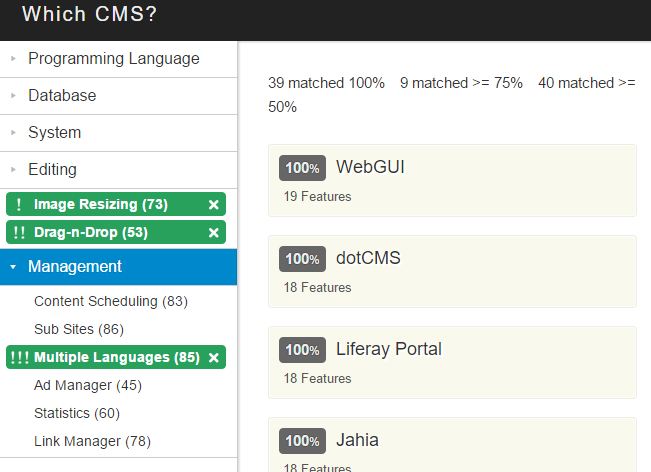Image resolution: width=651 pixels, height=472 pixels.
Task: Expand the Programming Language section
Action: [113, 59]
